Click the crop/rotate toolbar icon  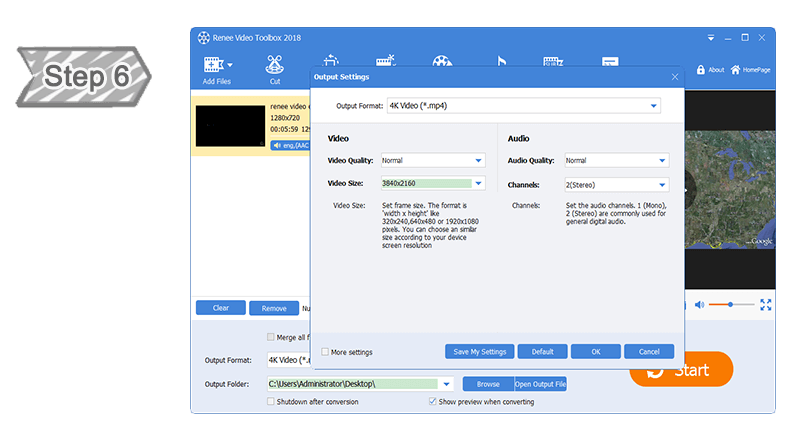(331, 62)
